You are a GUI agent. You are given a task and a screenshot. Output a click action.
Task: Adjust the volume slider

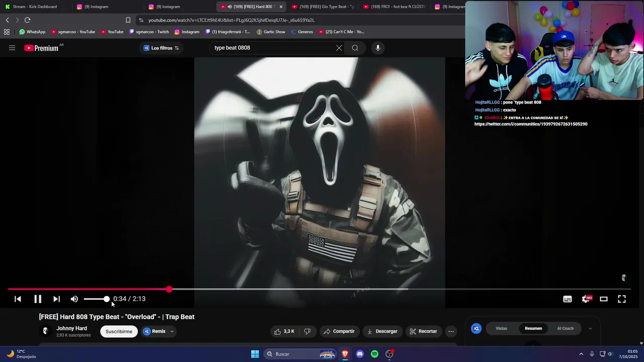coord(96,299)
